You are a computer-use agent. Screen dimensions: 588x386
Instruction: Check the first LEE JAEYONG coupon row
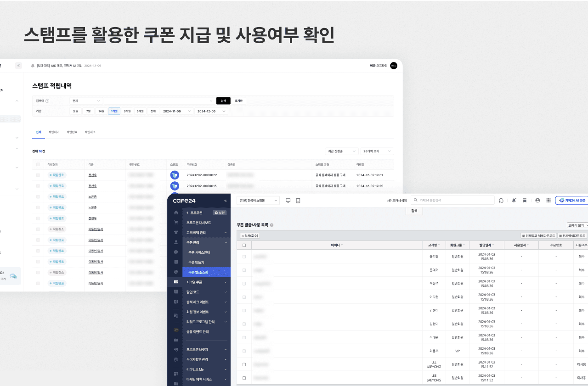(x=244, y=364)
